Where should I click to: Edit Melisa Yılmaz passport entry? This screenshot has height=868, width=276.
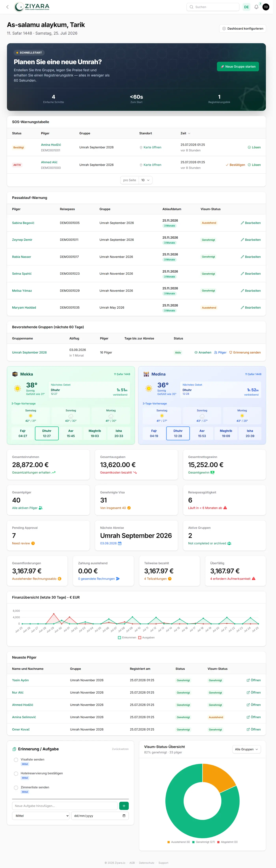(250, 290)
